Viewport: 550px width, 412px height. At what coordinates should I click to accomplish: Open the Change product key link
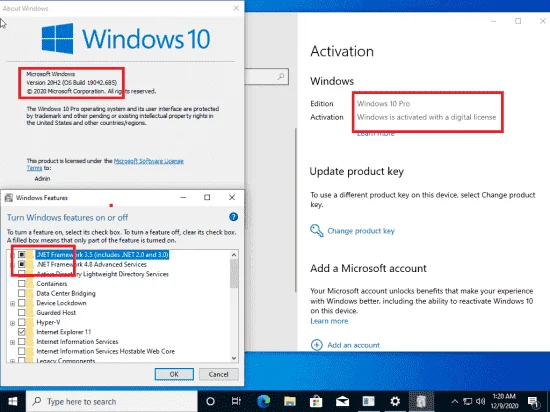tap(361, 231)
